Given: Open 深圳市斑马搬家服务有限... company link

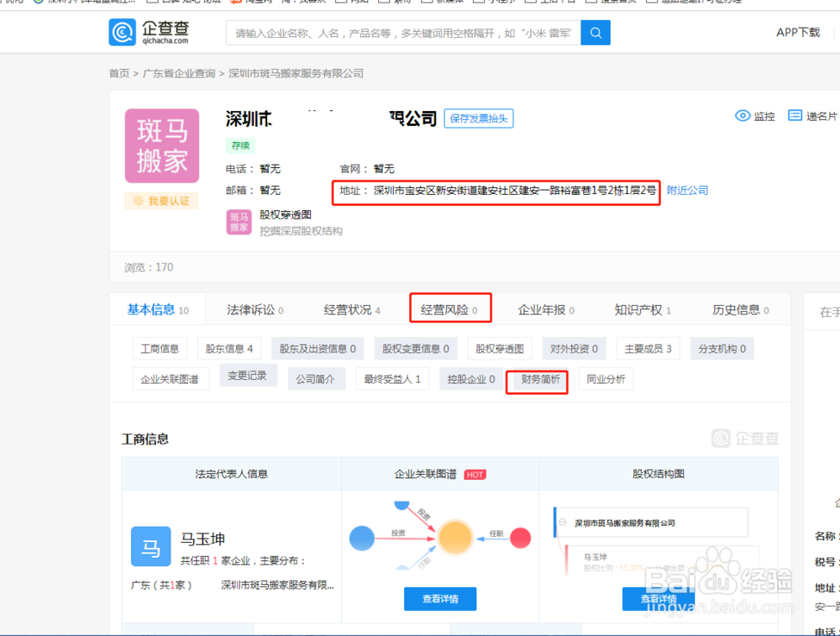Looking at the screenshot, I should coord(277,585).
